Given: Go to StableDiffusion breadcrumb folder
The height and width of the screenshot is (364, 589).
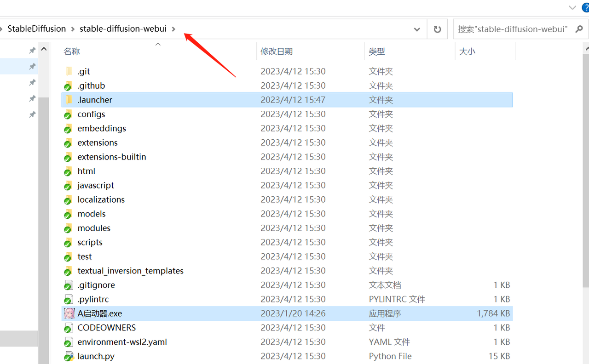Looking at the screenshot, I should (37, 28).
